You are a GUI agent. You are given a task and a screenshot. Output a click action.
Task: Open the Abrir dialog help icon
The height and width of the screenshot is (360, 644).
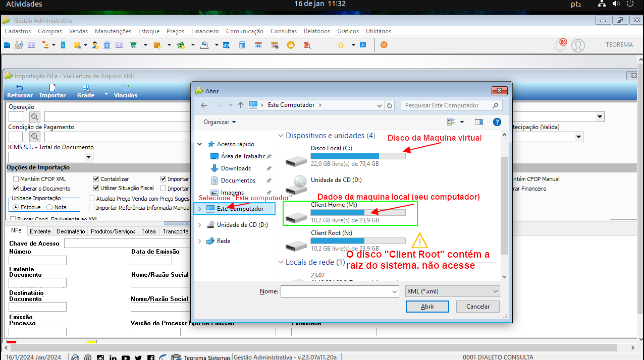pyautogui.click(x=497, y=122)
